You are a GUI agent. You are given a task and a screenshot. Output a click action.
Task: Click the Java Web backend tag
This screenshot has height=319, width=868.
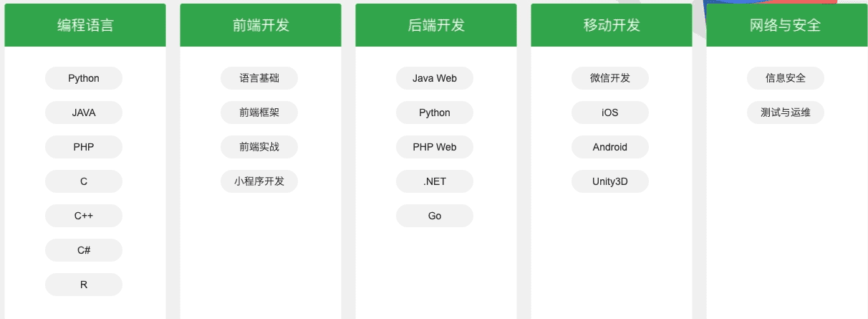(x=435, y=78)
